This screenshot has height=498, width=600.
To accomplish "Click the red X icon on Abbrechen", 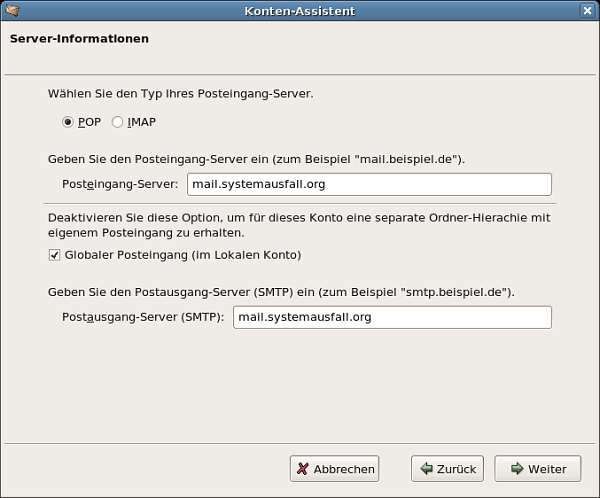I will (303, 469).
